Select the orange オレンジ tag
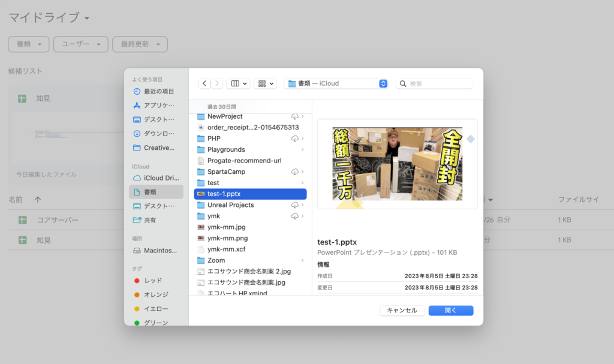Viewport: 614px width, 364px height. click(x=155, y=294)
